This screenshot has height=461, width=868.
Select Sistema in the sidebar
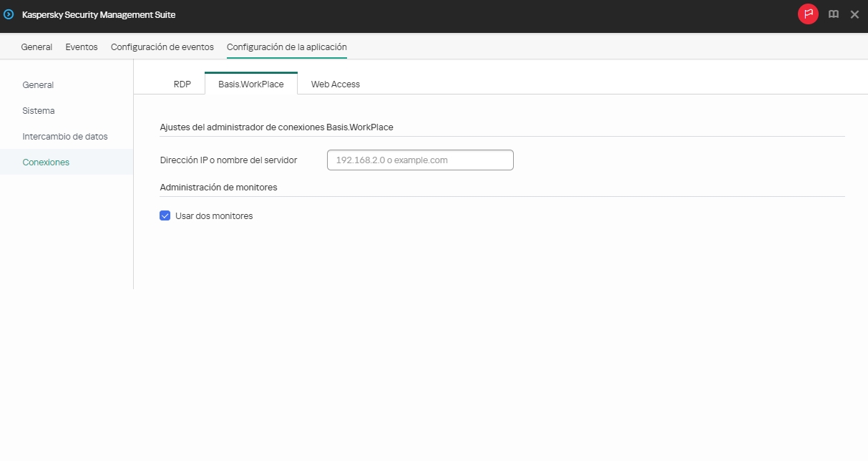(37, 110)
